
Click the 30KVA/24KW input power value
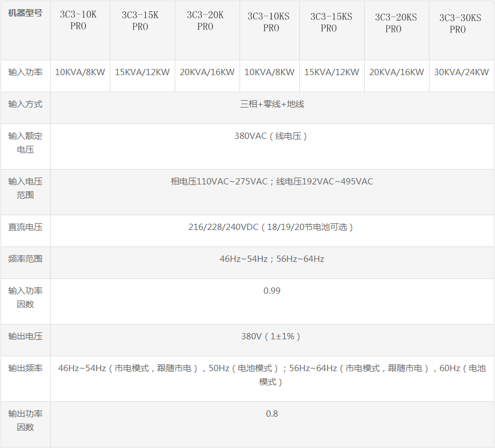click(x=461, y=72)
